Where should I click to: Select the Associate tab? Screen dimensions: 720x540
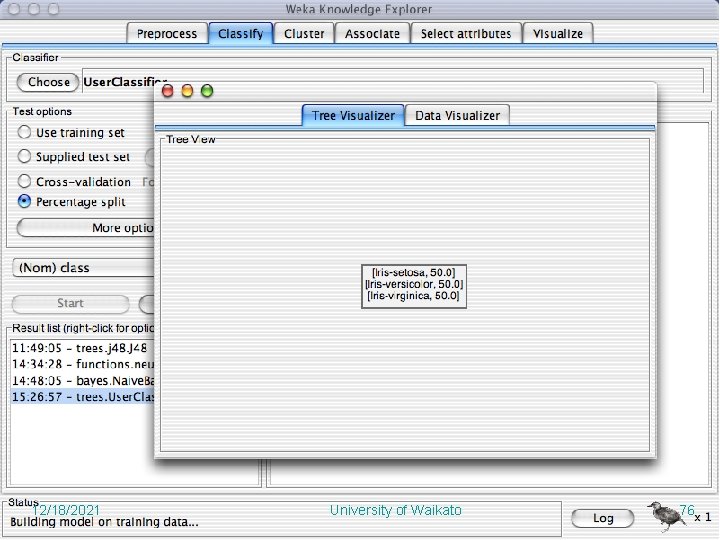[372, 34]
